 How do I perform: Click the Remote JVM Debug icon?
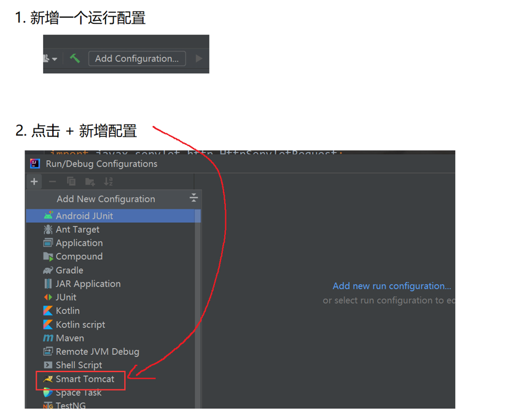coord(48,351)
